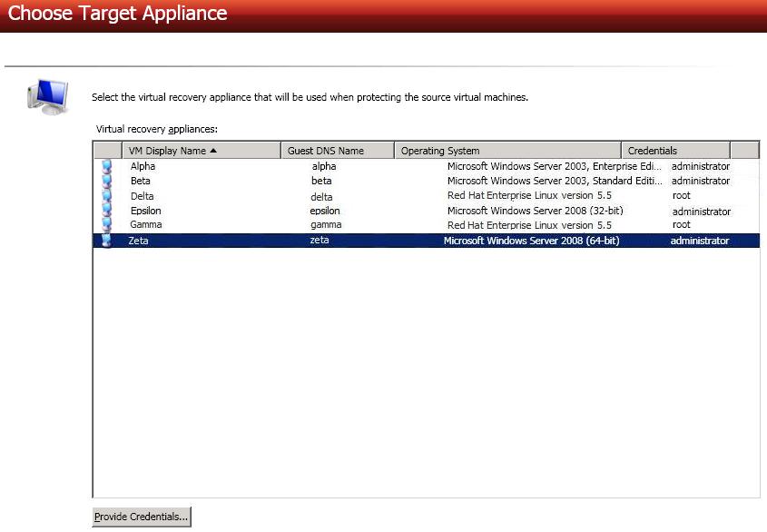Click the root credential in Delta row
Screen dimensions: 767x532
tap(682, 195)
